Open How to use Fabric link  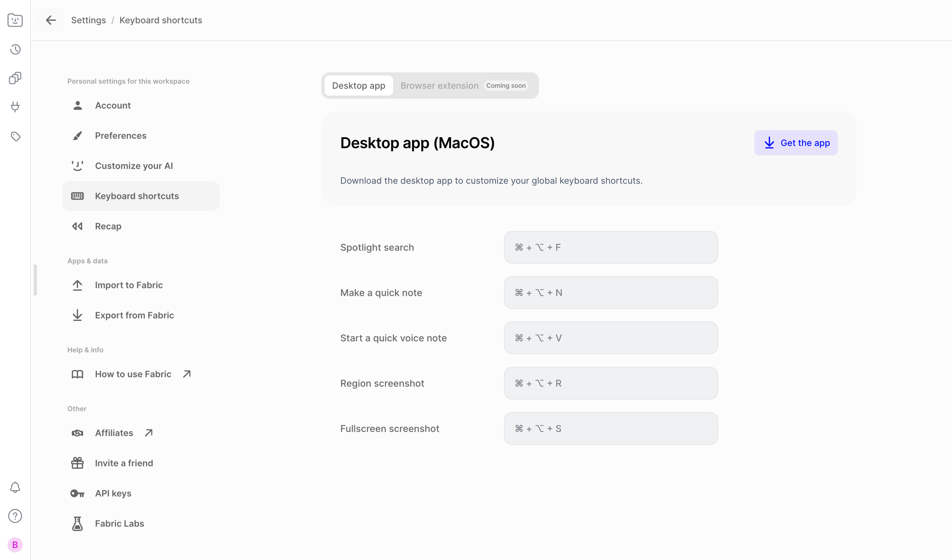pyautogui.click(x=141, y=374)
